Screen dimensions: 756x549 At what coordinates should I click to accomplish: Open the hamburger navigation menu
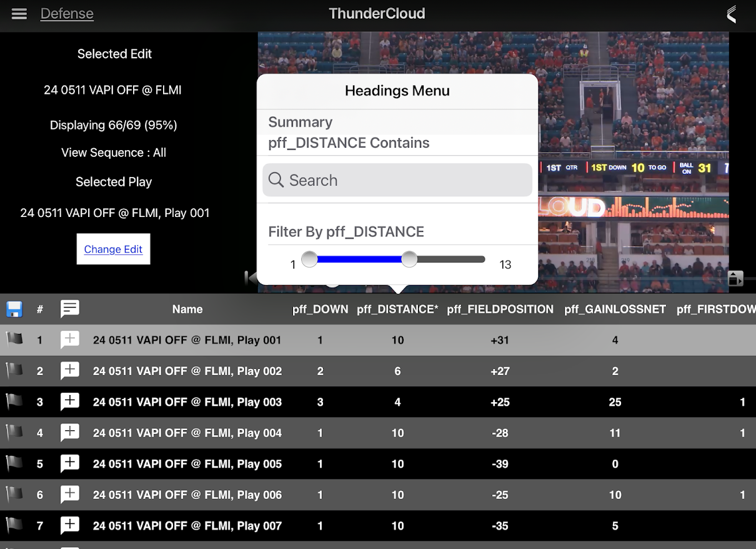click(19, 14)
